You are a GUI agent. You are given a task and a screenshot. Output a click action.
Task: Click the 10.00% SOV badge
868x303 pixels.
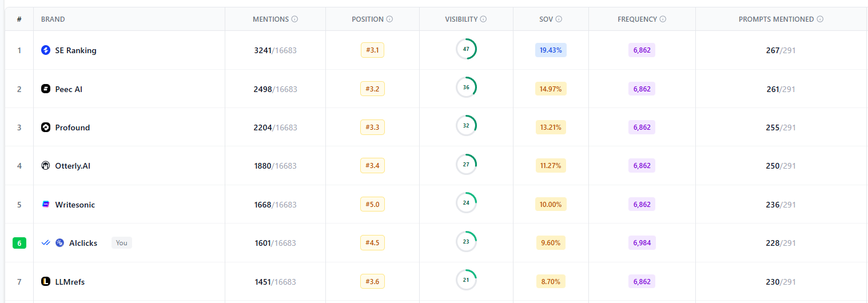coord(551,204)
